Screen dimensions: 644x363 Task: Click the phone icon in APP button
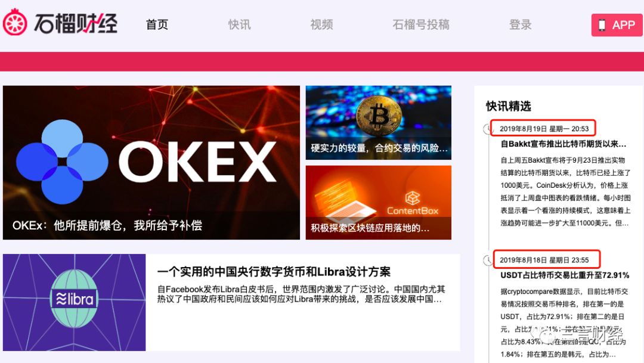602,25
